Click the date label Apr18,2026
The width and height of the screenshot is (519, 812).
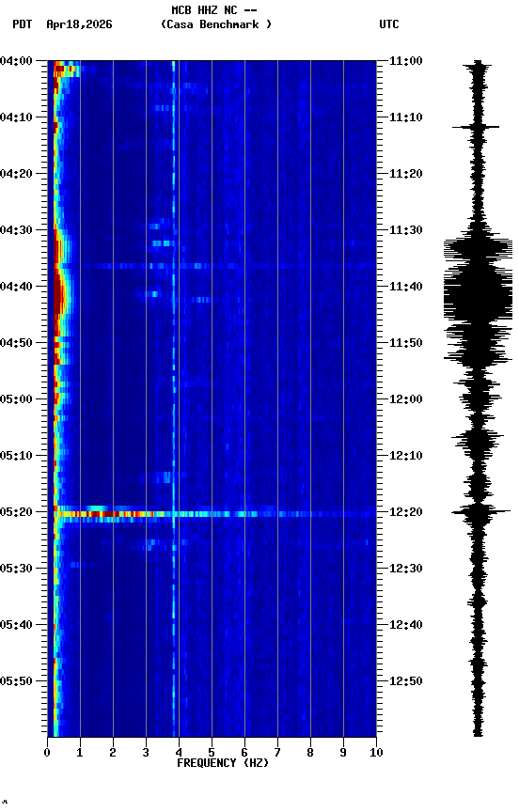(x=79, y=24)
